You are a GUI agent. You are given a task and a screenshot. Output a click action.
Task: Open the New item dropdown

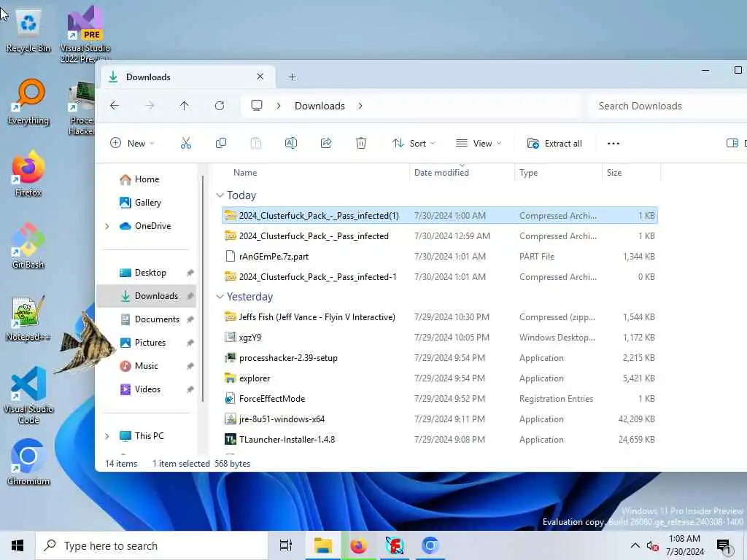132,144
